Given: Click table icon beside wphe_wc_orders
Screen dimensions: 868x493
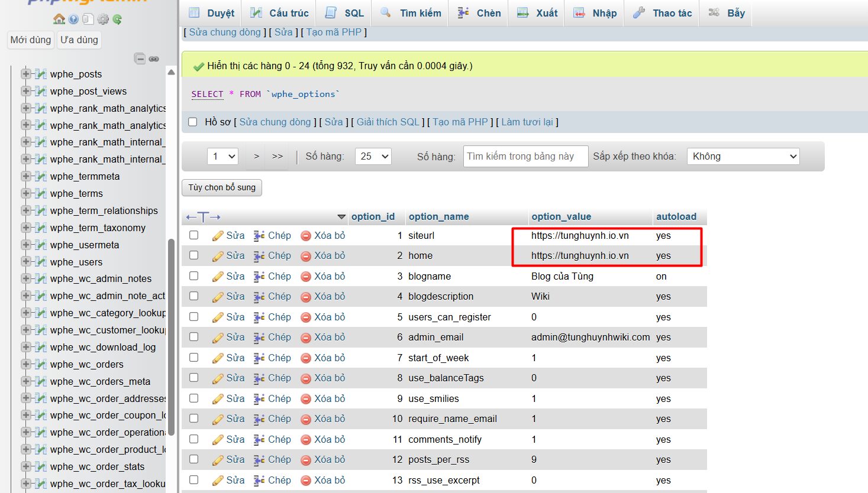Looking at the screenshot, I should click(x=41, y=364).
